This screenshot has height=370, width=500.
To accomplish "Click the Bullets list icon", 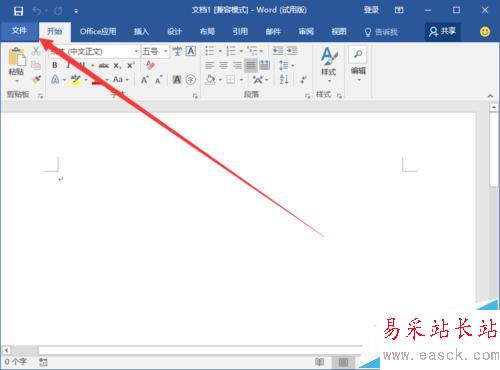I will tap(210, 51).
